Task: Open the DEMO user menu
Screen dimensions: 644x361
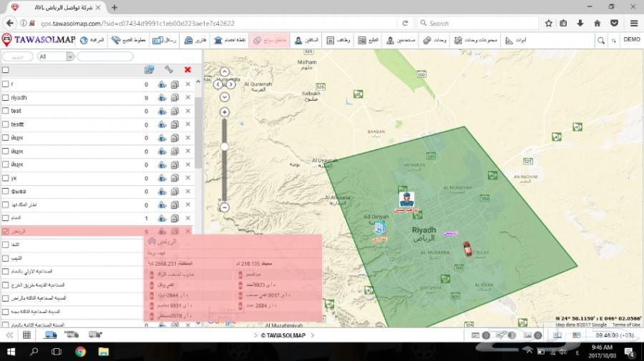Action: tap(631, 39)
